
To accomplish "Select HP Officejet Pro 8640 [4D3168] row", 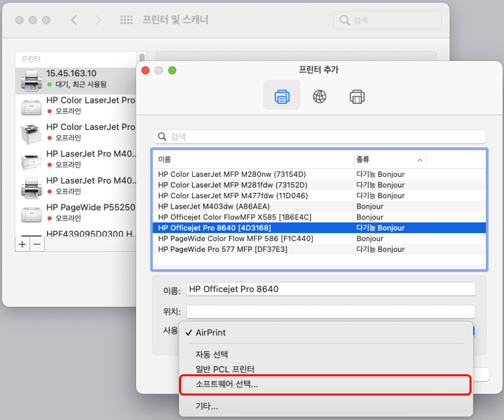I will (319, 228).
